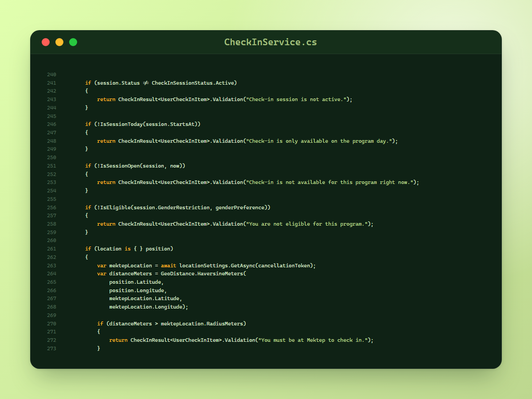Click line number 256
Screen dimensions: 532x399
[51, 207]
